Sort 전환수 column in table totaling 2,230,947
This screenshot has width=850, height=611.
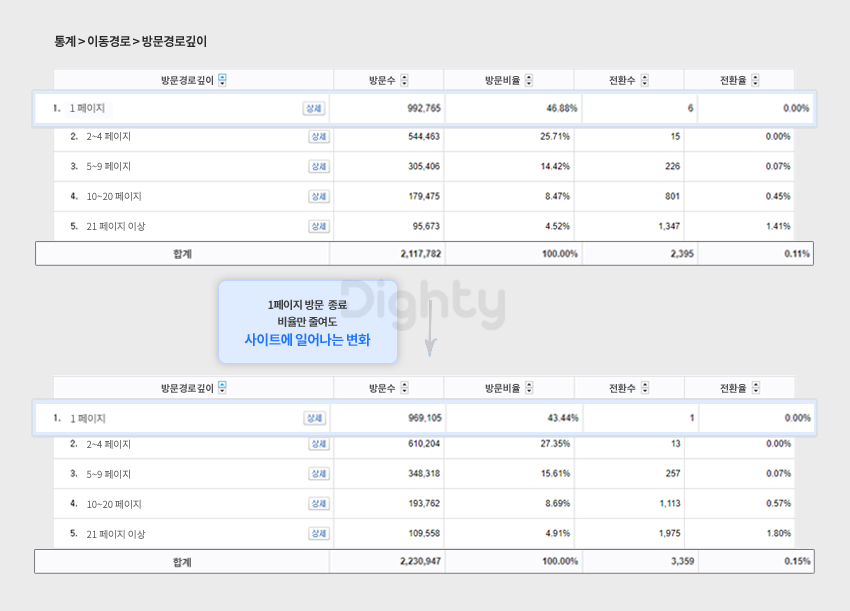tap(645, 388)
